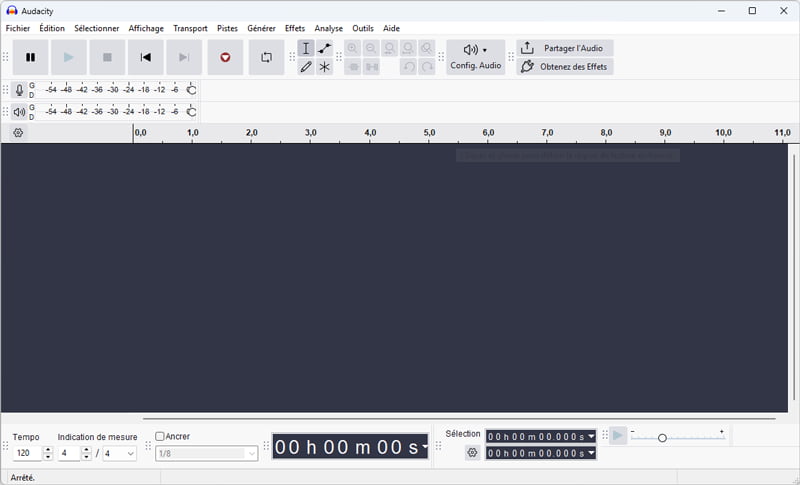This screenshot has width=800, height=485.
Task: Minimize the Audacity window
Action: [x=721, y=11]
